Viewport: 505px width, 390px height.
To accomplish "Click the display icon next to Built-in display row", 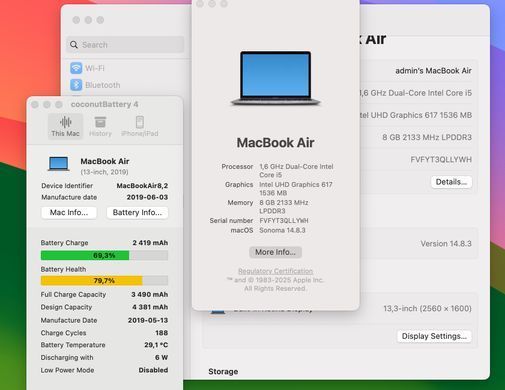I will point(218,312).
